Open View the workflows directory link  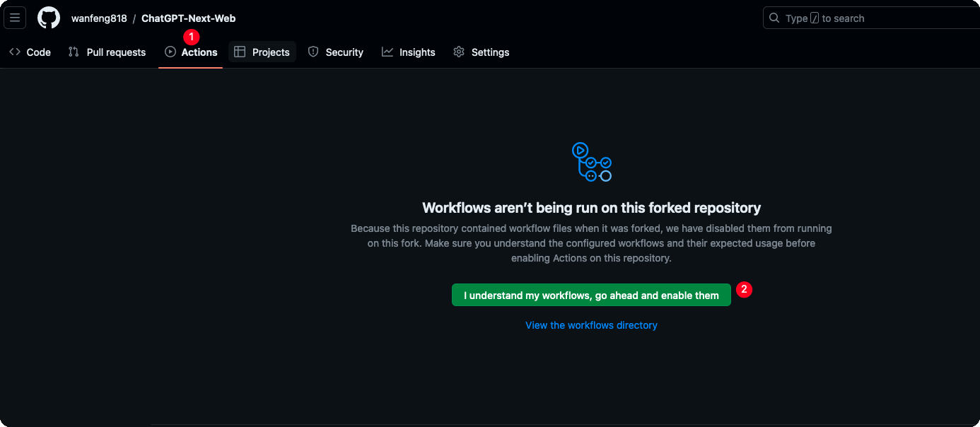pyautogui.click(x=591, y=325)
